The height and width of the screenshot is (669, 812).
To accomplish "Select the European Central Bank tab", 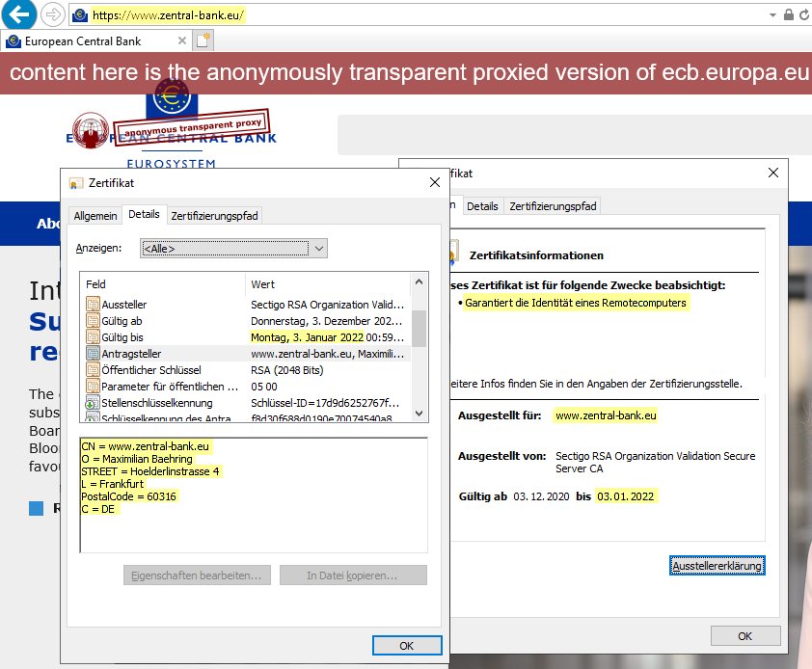I will point(96,40).
